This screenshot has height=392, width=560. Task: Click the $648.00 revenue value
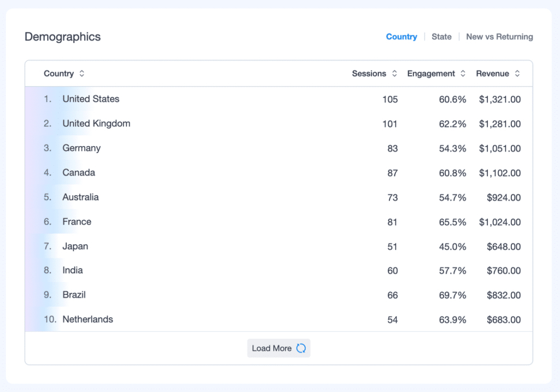click(x=504, y=247)
